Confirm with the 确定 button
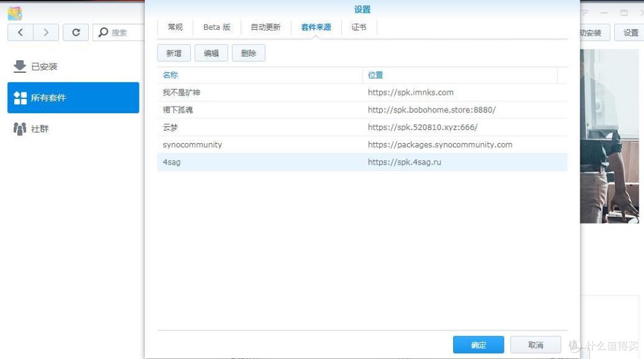The height and width of the screenshot is (359, 644). coord(478,345)
